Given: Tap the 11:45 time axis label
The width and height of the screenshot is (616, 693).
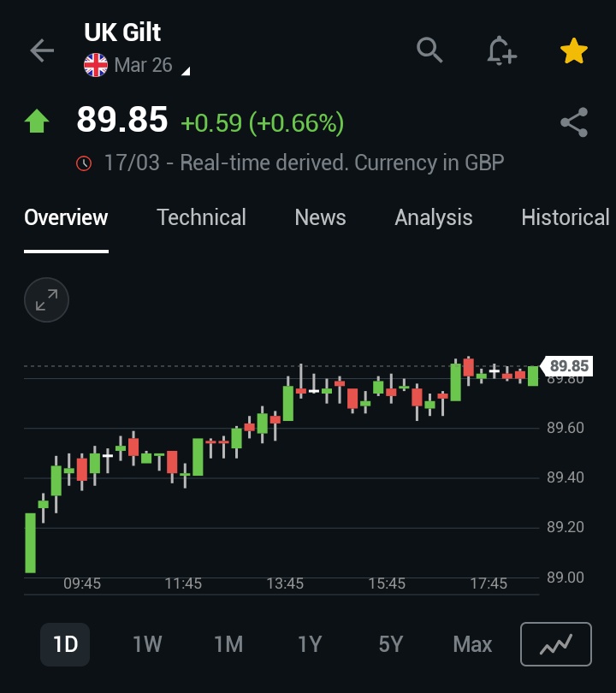Looking at the screenshot, I should tap(183, 583).
